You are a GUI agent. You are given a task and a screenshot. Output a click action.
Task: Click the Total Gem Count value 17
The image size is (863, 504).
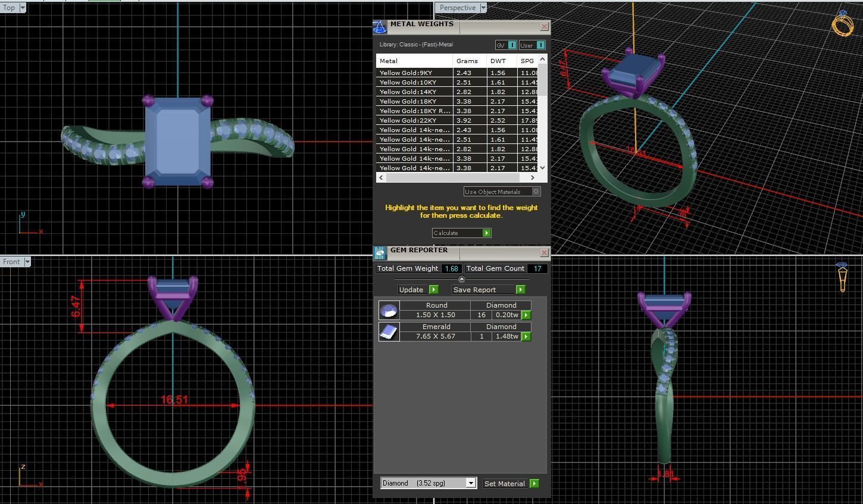[x=537, y=268]
